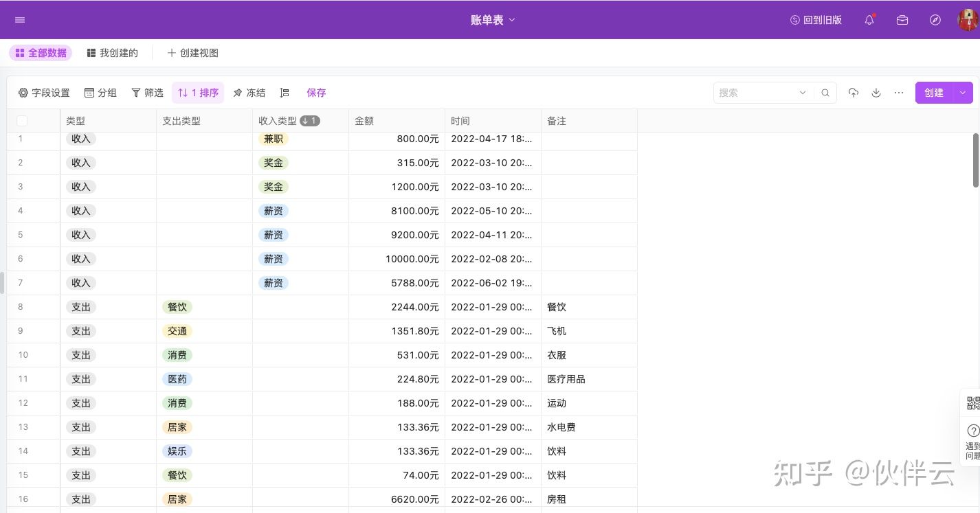Open the hamburger menu in header
The width and height of the screenshot is (980, 513).
(20, 20)
